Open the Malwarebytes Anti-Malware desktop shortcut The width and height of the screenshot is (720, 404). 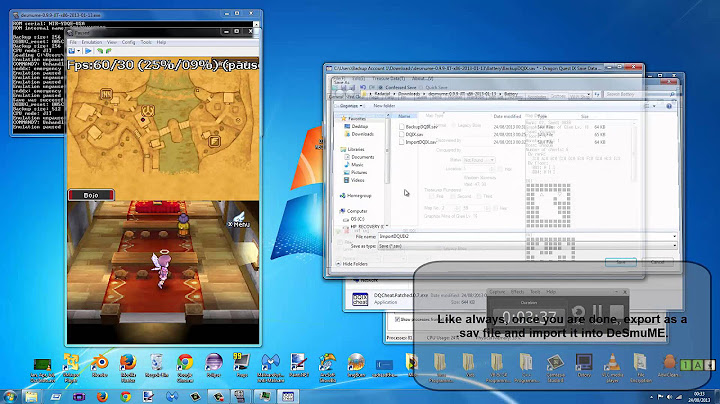[x=270, y=367]
